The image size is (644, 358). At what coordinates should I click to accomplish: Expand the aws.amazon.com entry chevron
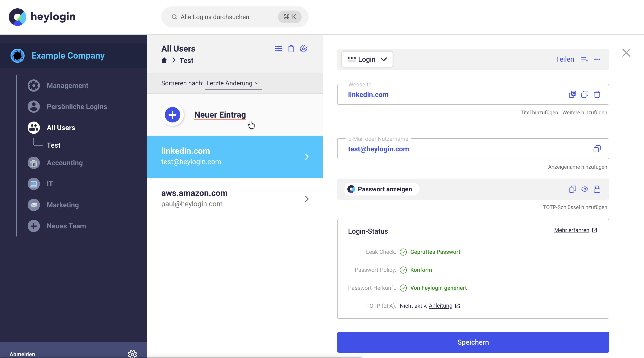pos(307,199)
